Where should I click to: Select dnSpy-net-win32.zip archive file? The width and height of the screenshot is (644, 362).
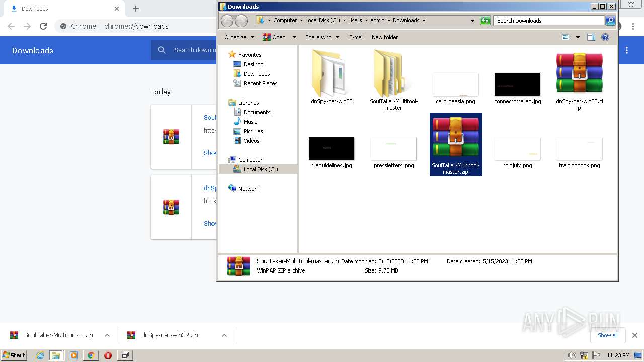(579, 80)
